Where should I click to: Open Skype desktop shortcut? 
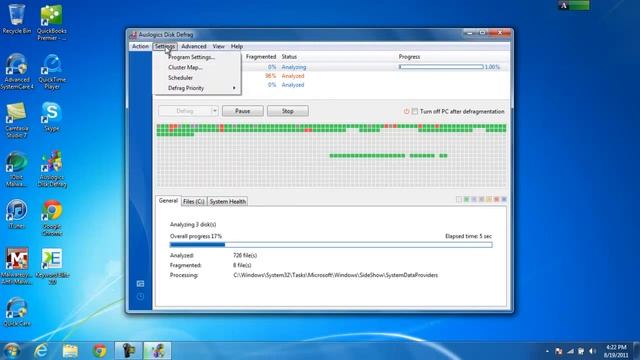tap(51, 117)
